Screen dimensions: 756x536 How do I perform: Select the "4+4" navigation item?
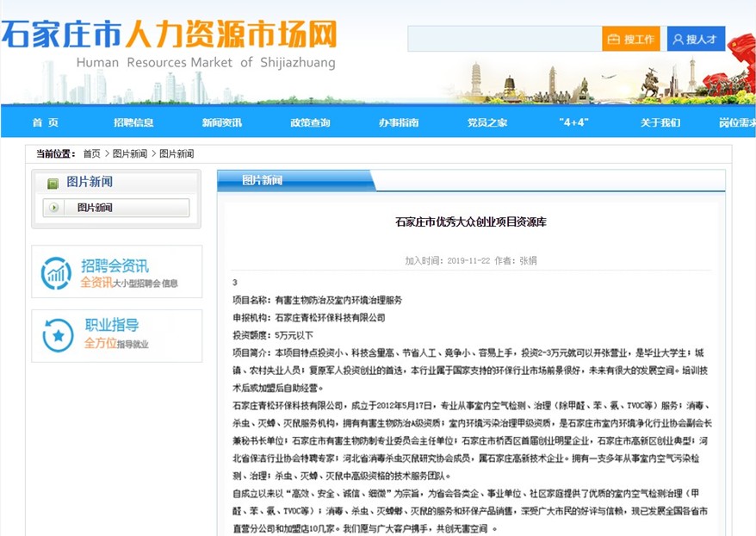[573, 122]
